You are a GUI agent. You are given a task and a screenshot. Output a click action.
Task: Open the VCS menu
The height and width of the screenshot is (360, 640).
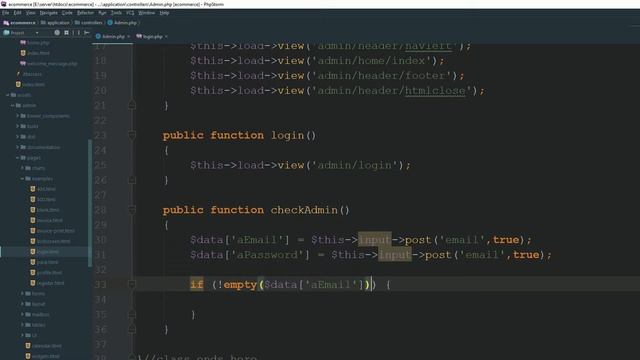[130, 13]
